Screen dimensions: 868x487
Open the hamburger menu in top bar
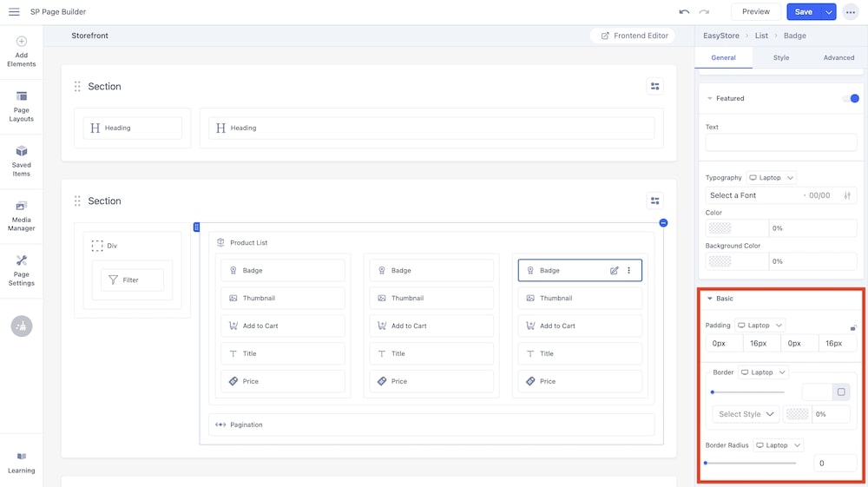(14, 12)
